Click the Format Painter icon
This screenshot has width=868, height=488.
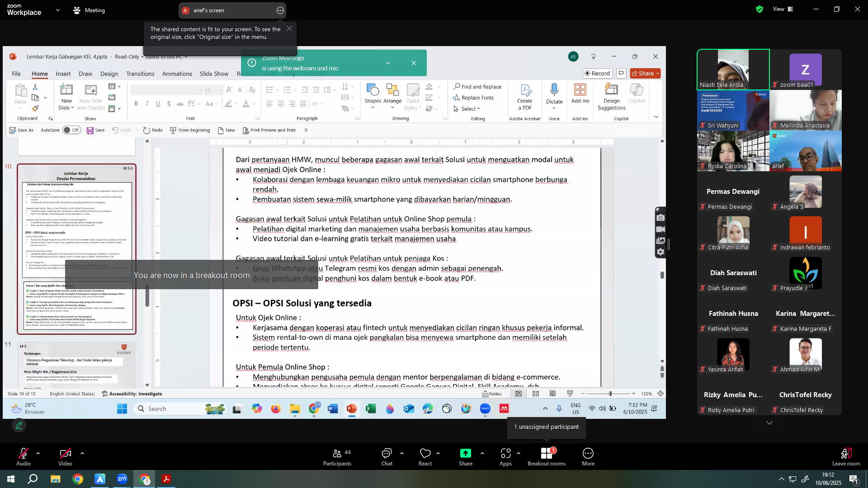click(35, 108)
